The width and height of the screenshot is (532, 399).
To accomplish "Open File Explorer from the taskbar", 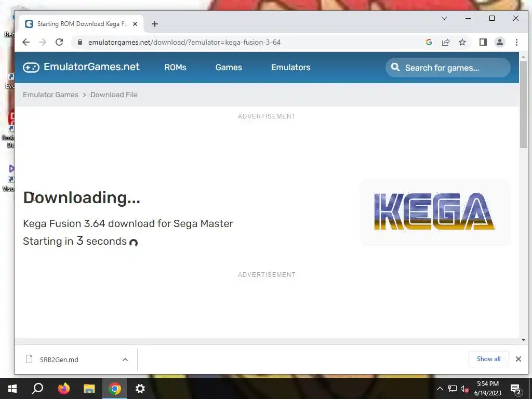I will click(89, 389).
